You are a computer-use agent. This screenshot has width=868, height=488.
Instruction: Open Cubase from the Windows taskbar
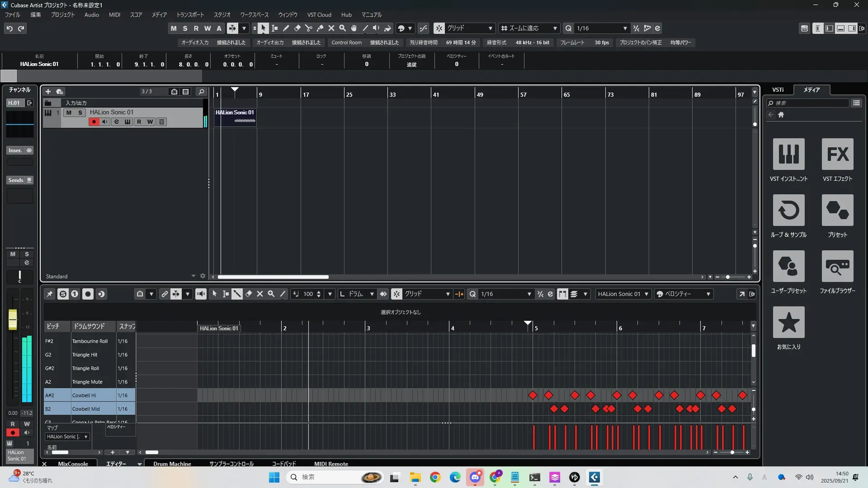(594, 477)
